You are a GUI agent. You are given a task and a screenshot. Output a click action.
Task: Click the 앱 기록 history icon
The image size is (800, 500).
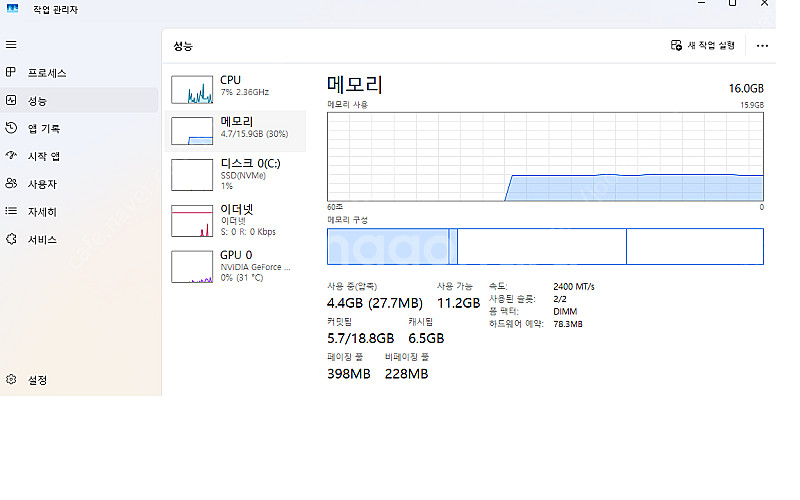(x=11, y=128)
